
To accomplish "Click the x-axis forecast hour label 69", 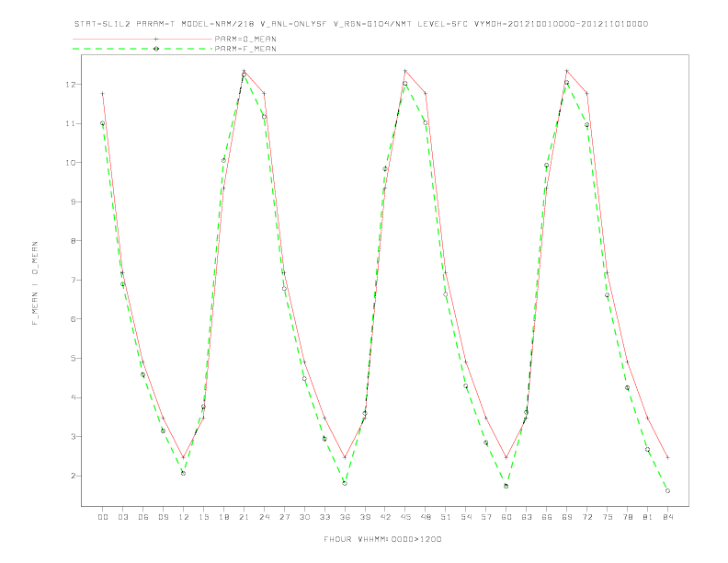I will point(567,517).
